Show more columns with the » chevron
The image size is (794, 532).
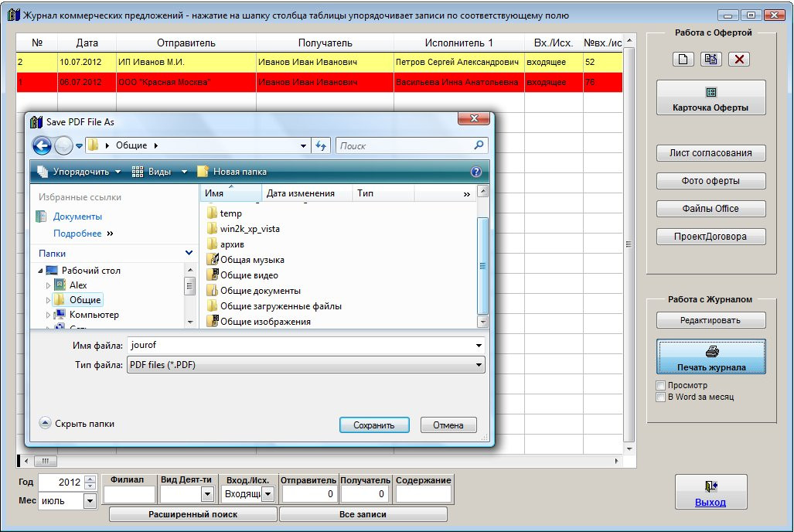click(x=466, y=194)
